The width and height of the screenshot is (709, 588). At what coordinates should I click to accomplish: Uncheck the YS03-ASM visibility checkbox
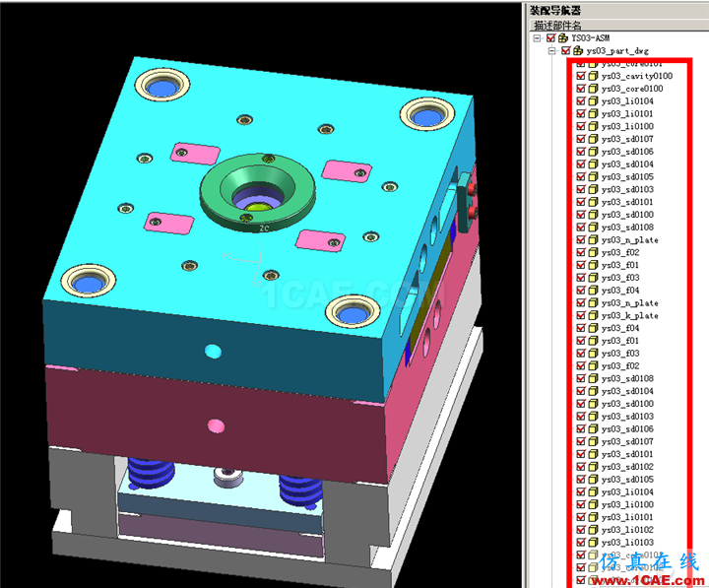[550, 38]
